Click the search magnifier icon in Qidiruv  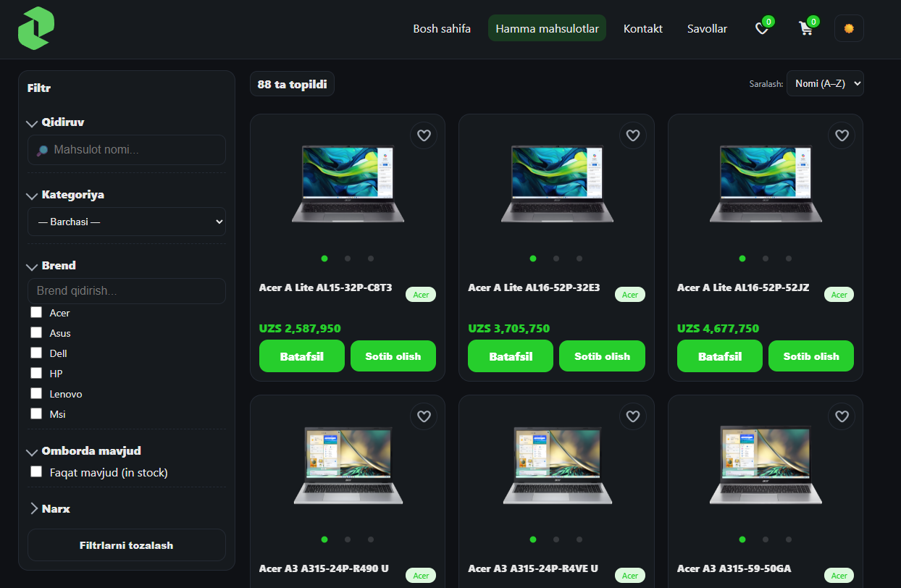coord(43,151)
